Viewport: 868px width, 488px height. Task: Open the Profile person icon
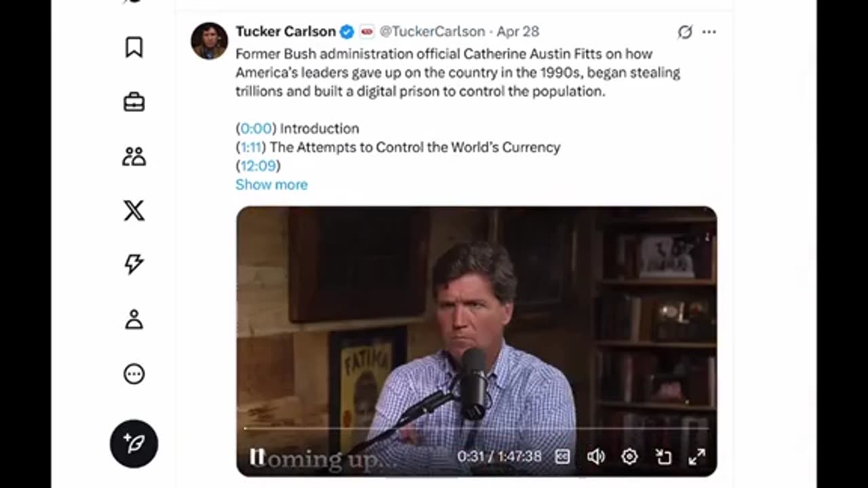coord(134,319)
